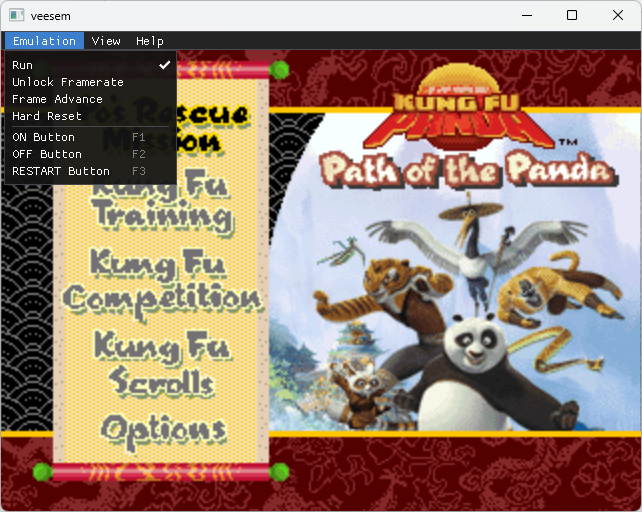Viewport: 642px width, 512px height.
Task: Click the veesem app icon in the title bar
Action: 17,16
